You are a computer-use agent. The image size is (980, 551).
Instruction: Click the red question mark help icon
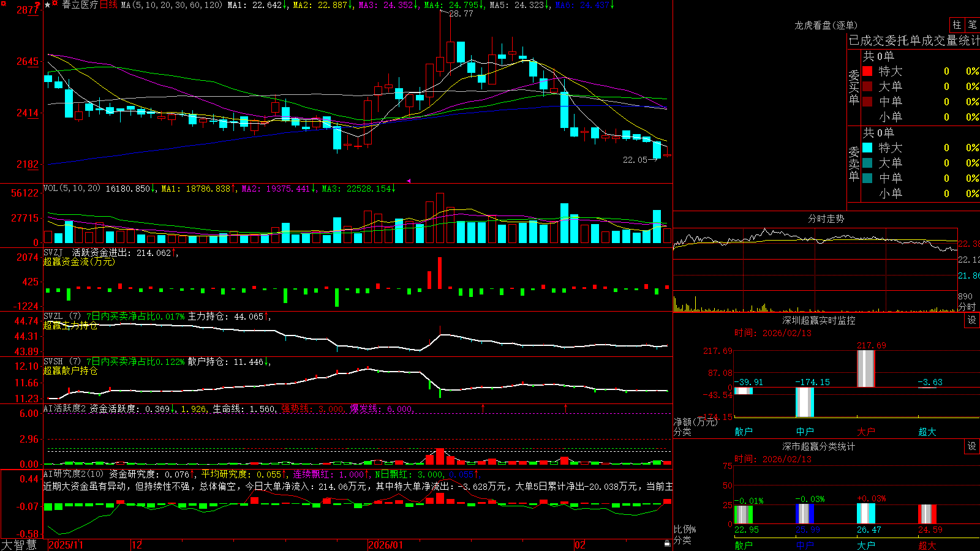tap(37, 5)
